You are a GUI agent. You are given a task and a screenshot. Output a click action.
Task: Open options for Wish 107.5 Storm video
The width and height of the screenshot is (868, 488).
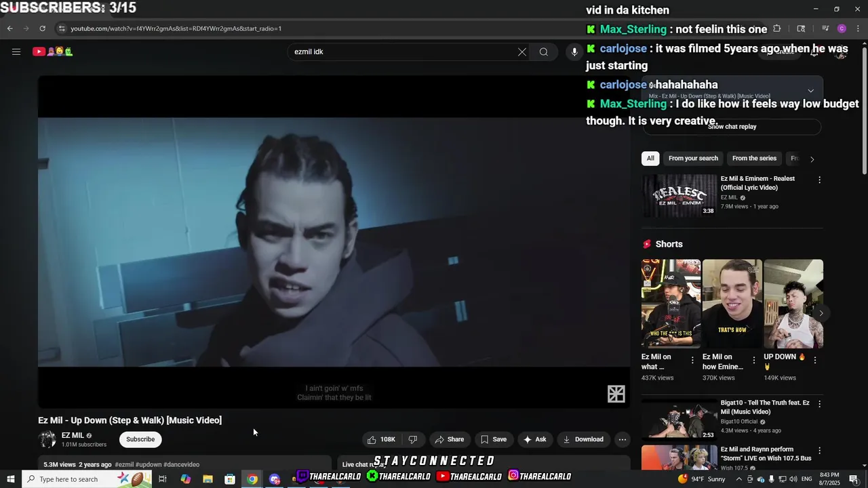819,451
